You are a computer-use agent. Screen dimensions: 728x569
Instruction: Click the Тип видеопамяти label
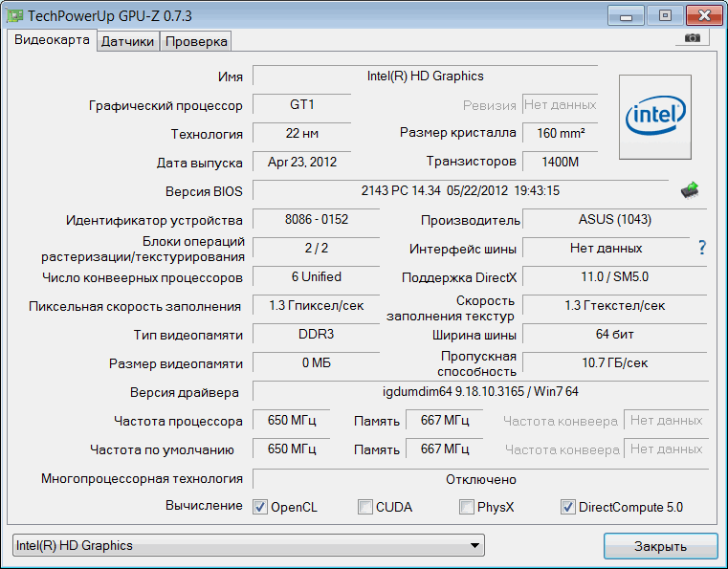click(188, 335)
